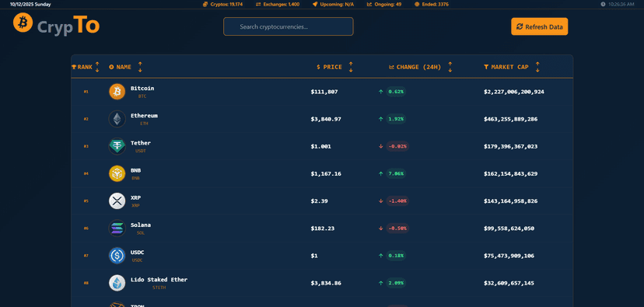This screenshot has height=307, width=644.
Task: Click the 0.62% change badge for Bitcoin
Action: [x=396, y=92]
